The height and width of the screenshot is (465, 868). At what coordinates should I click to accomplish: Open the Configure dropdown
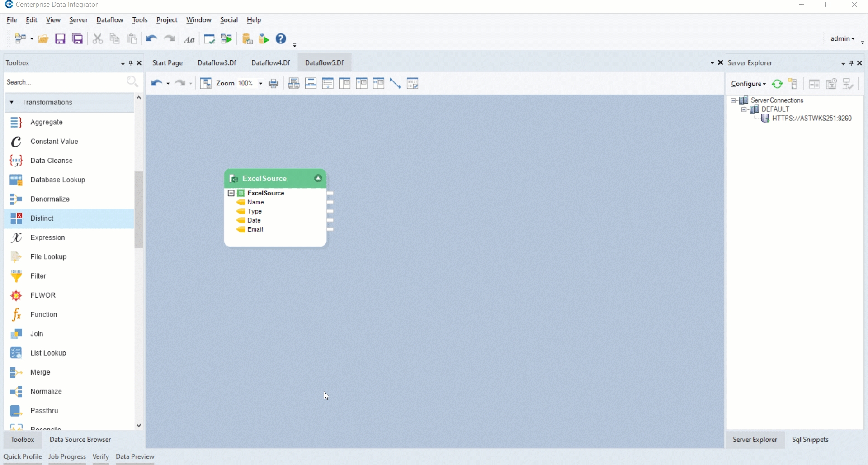[x=748, y=84]
